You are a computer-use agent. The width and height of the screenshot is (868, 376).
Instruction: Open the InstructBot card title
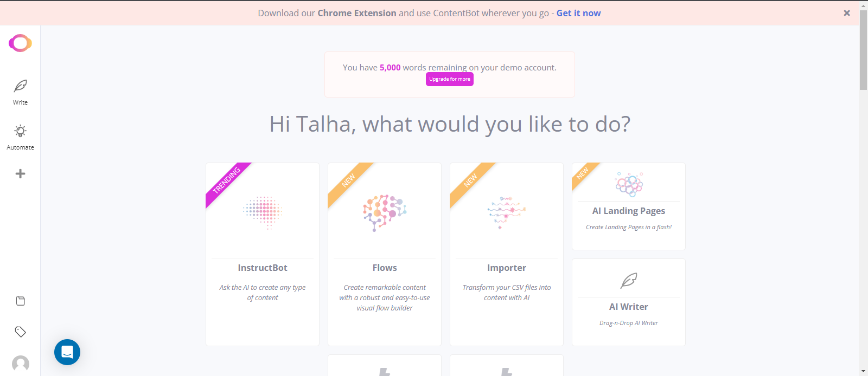click(263, 268)
